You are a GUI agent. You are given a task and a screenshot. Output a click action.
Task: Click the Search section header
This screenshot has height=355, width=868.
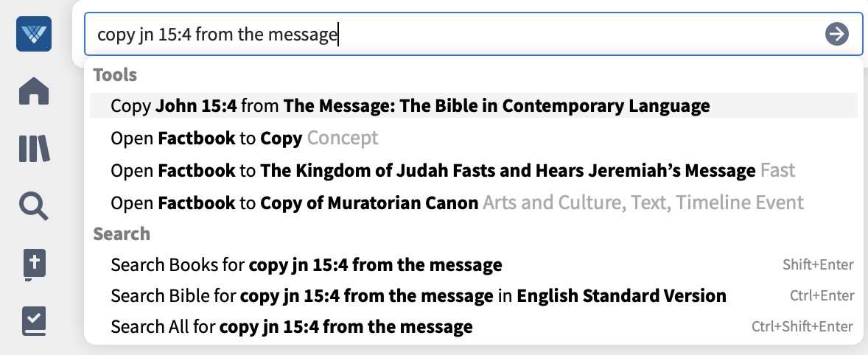[x=122, y=233]
